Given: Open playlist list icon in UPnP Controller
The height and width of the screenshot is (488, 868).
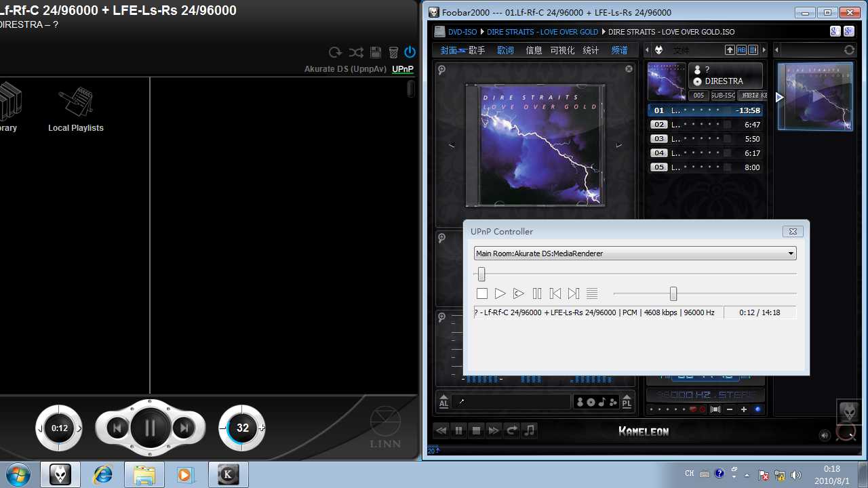Looking at the screenshot, I should tap(592, 293).
